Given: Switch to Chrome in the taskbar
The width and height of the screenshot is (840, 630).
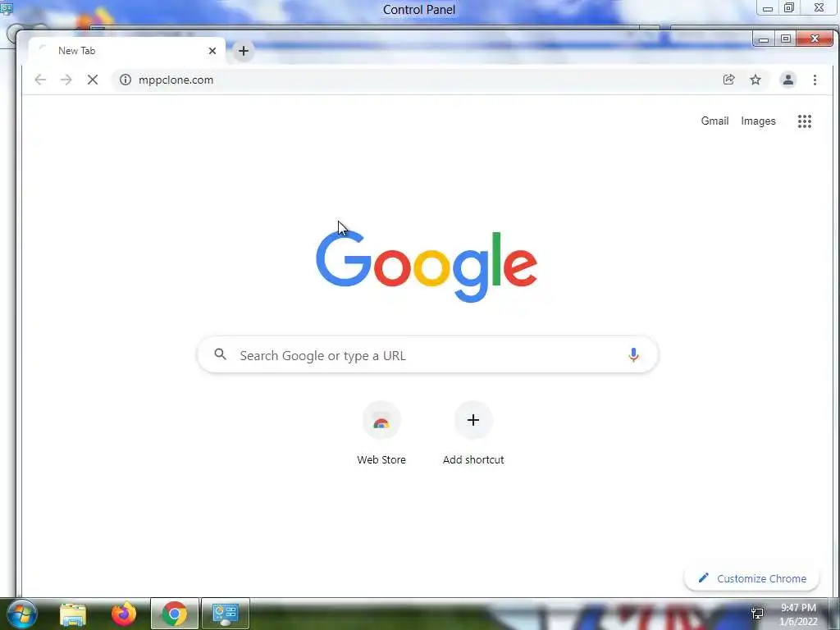Looking at the screenshot, I should click(175, 614).
